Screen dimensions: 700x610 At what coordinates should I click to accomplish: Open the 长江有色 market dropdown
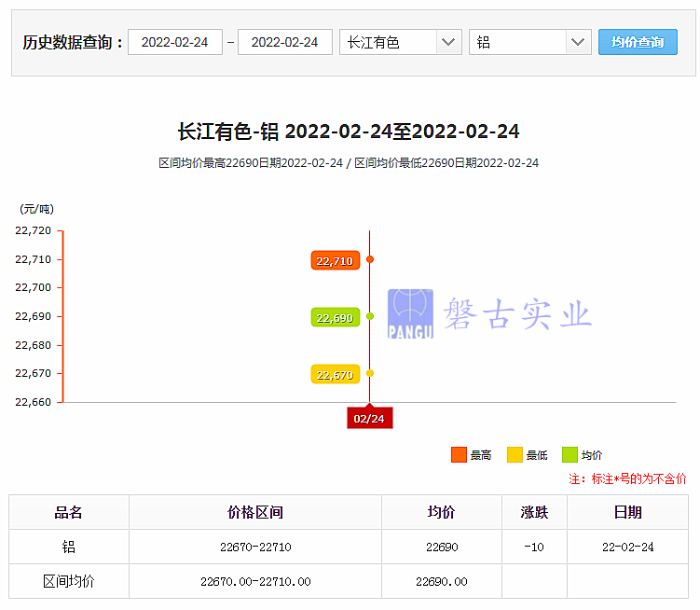click(400, 42)
